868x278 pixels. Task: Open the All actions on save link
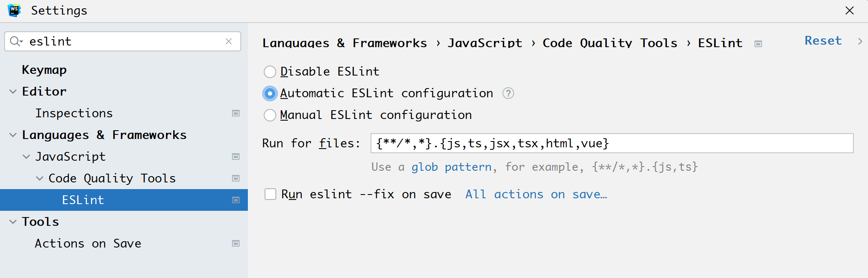coord(536,194)
